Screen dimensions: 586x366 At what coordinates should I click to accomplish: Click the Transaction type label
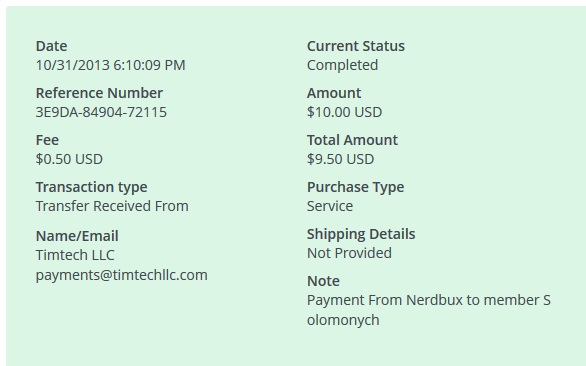click(x=92, y=187)
